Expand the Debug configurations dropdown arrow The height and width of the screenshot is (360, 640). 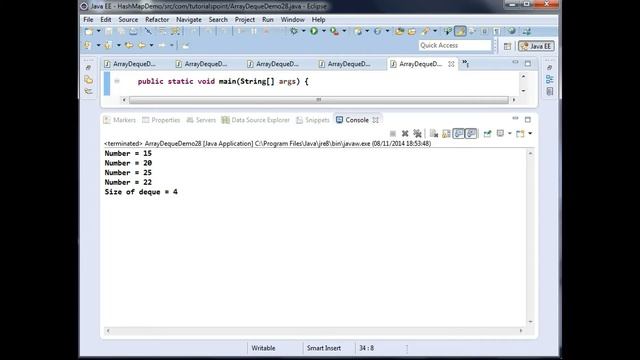pos(303,31)
